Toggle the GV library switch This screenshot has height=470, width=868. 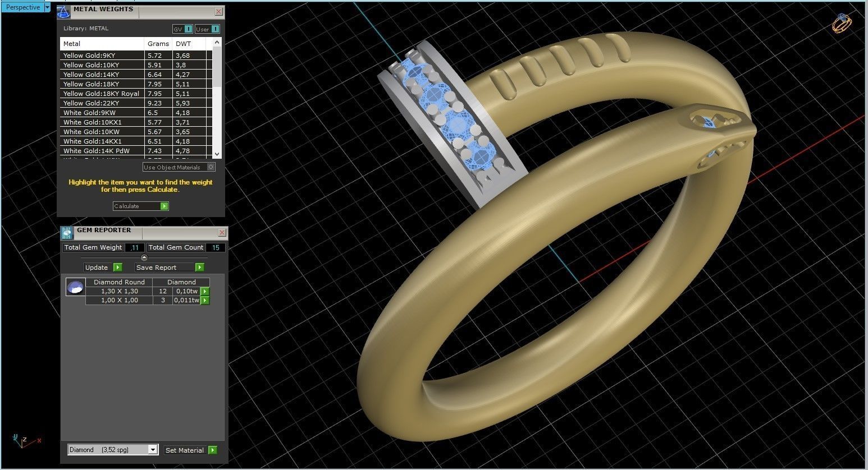pos(183,29)
